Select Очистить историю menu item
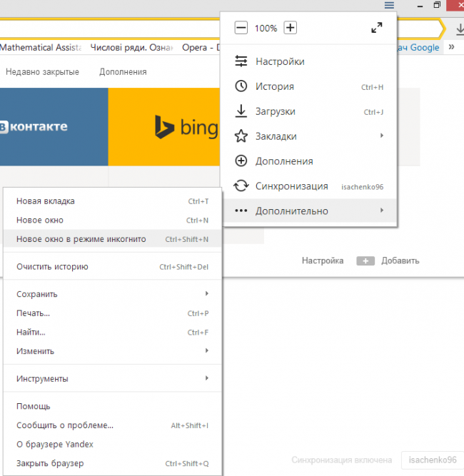The height and width of the screenshot is (476, 464). point(112,266)
